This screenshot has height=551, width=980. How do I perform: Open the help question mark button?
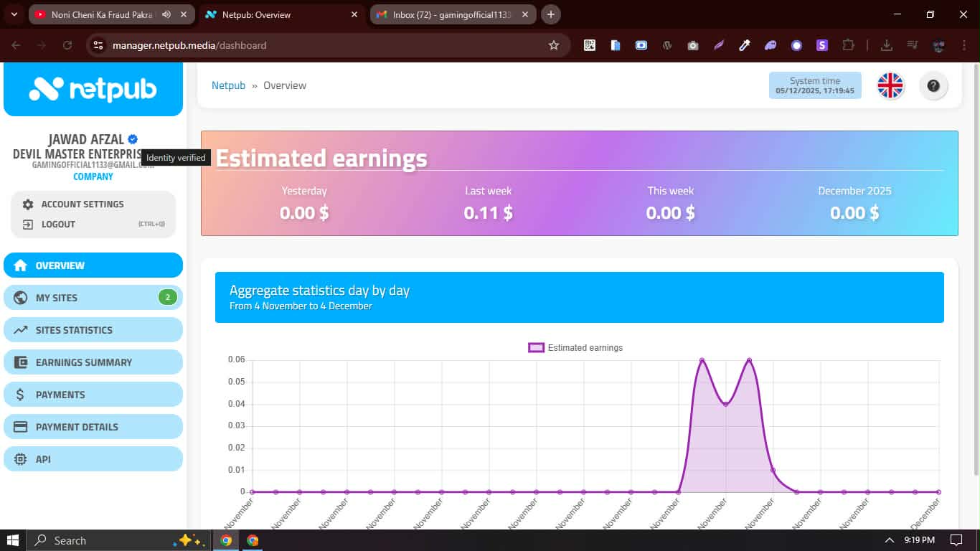[x=933, y=85]
